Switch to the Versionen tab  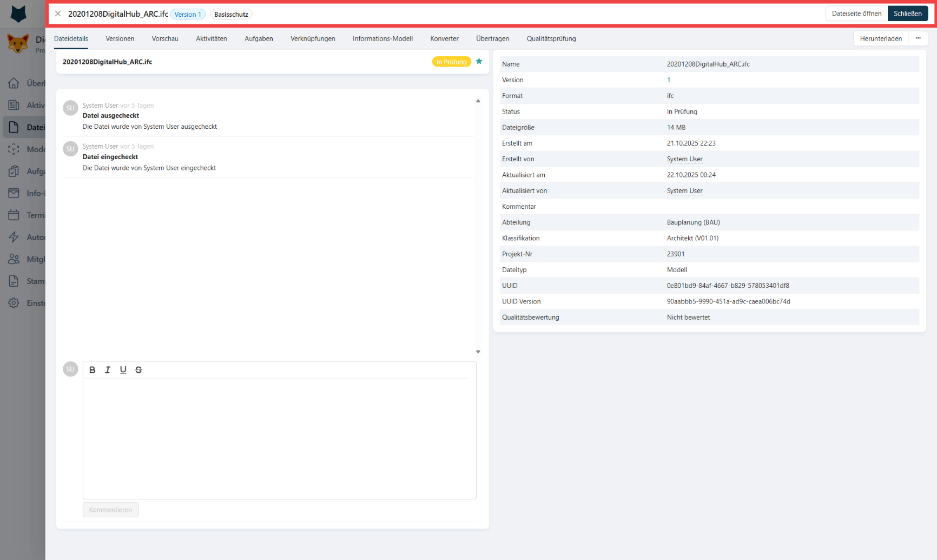click(x=120, y=38)
